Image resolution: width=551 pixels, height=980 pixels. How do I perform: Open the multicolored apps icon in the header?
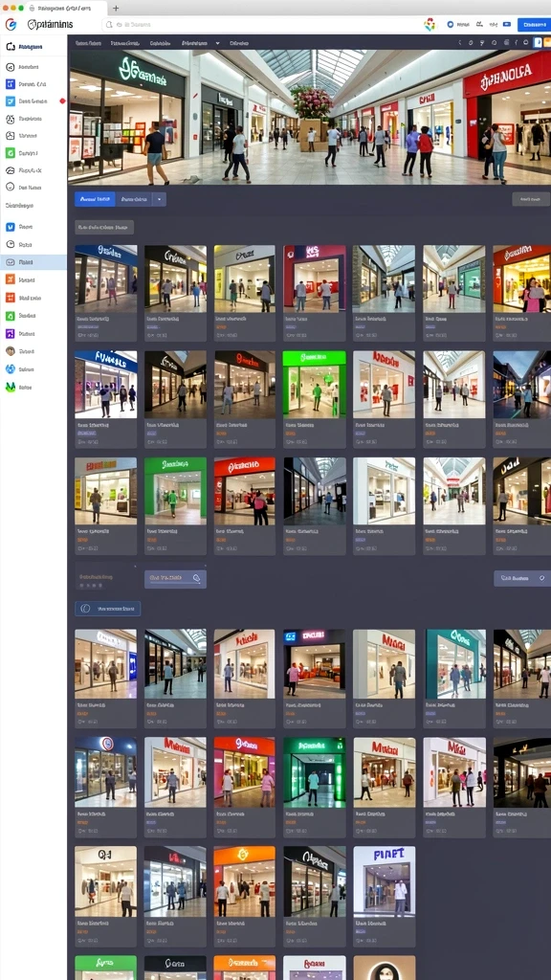tap(430, 24)
